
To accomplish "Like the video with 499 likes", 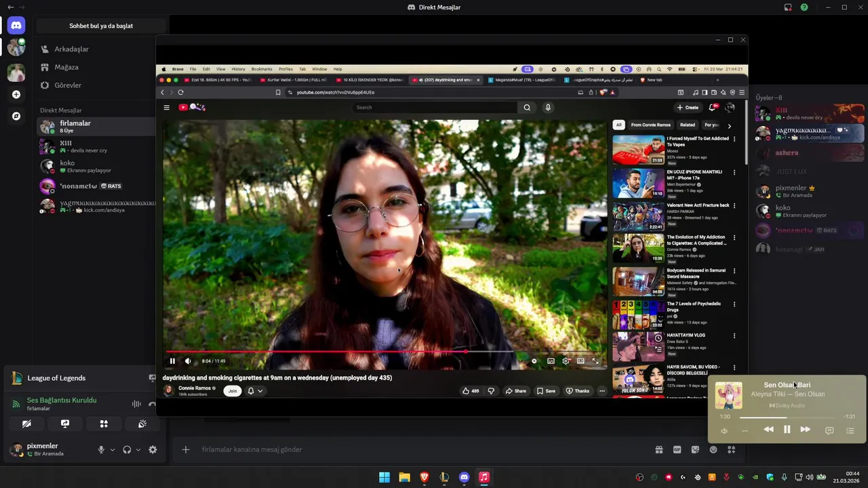I will pyautogui.click(x=471, y=390).
